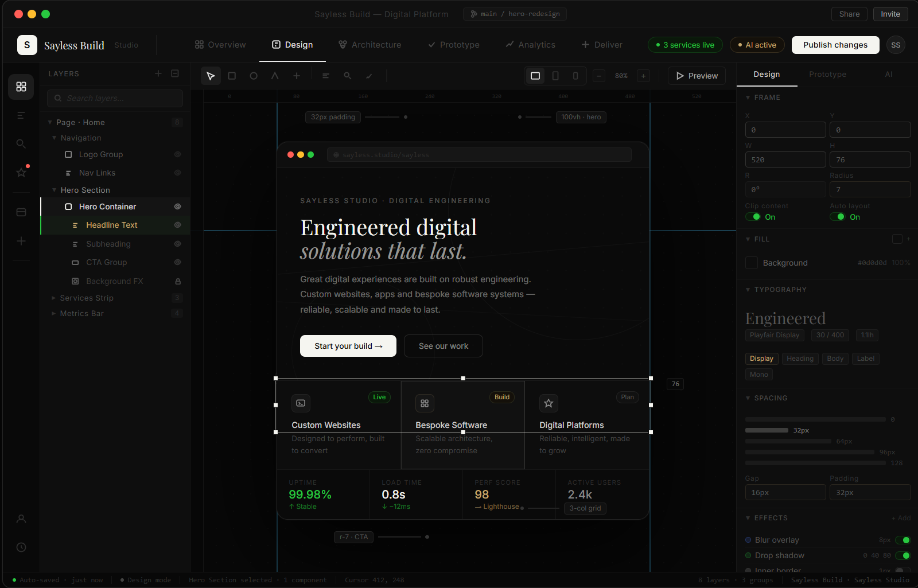The image size is (918, 588).
Task: Expand the Services Strip layer group
Action: point(53,298)
